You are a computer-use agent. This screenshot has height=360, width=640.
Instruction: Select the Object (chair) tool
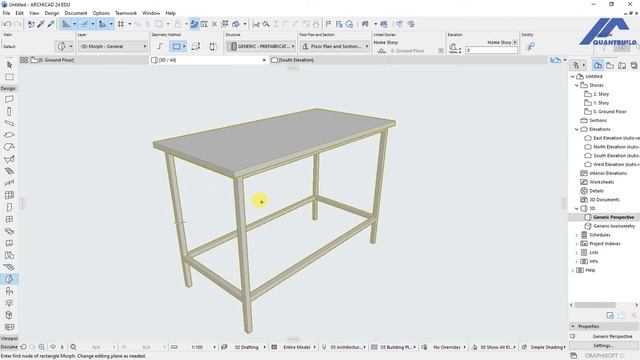click(9, 291)
